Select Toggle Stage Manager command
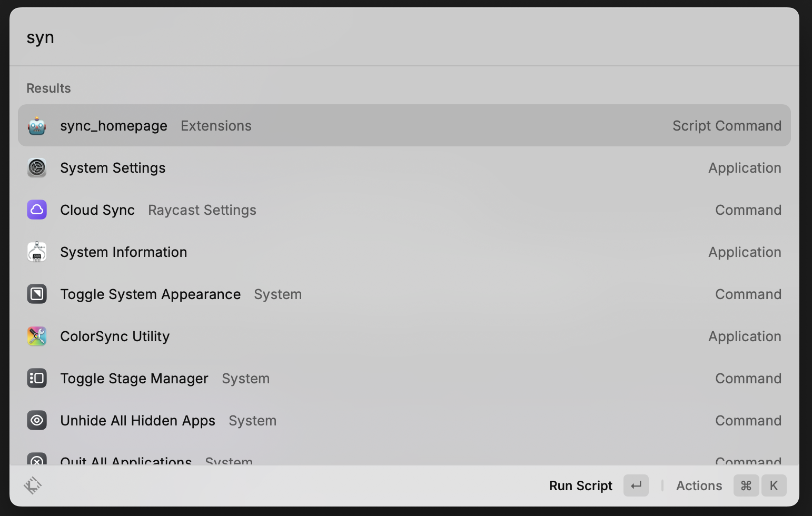 [x=404, y=379]
